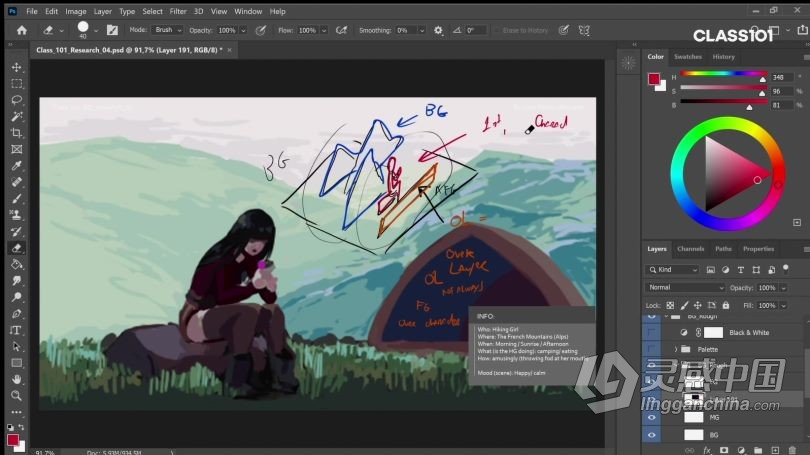Screen dimensions: 810x455
Task: Select the Zoom tool
Action: click(17, 396)
